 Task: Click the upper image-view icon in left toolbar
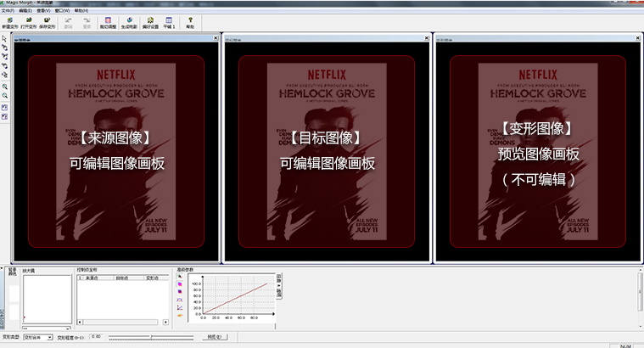point(4,107)
